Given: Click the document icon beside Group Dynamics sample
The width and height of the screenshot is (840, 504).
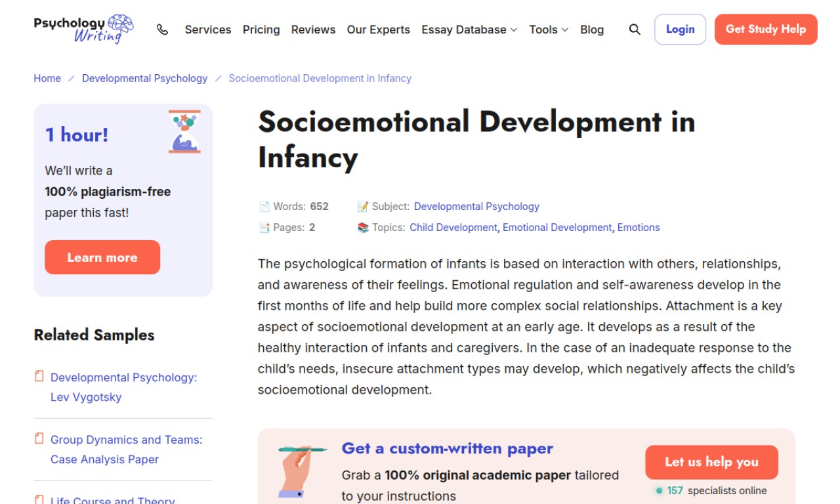Looking at the screenshot, I should [39, 439].
